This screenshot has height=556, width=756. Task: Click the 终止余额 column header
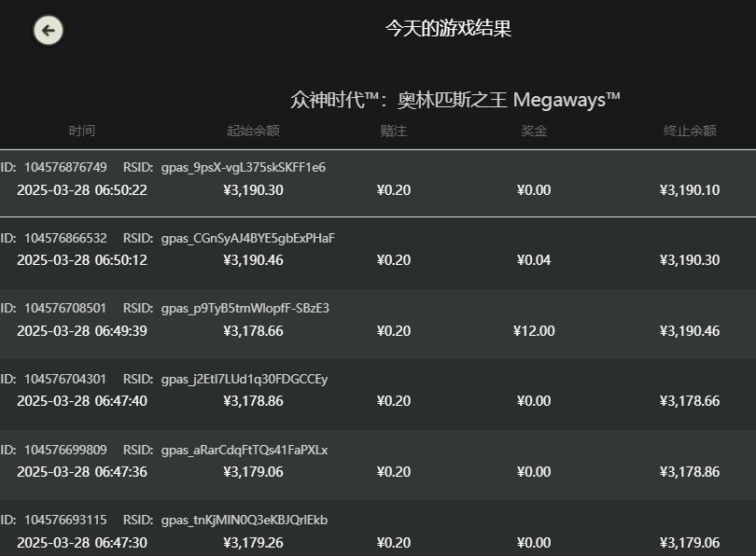click(x=690, y=131)
